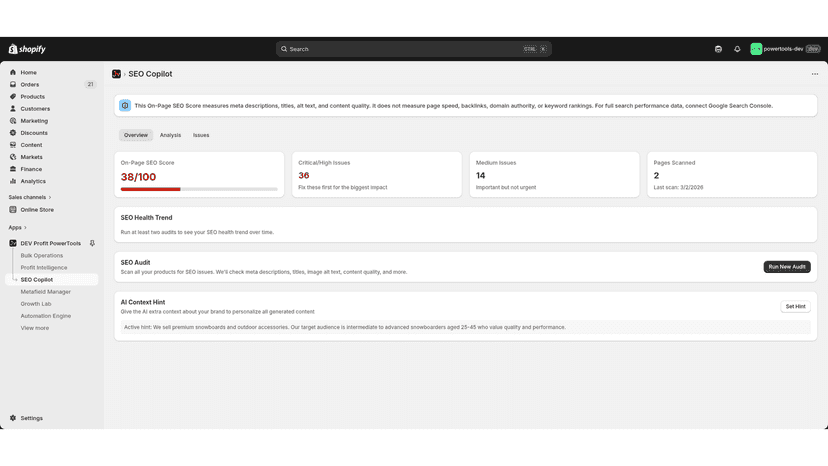
Task: Open the Markets globe icon
Action: click(13, 157)
